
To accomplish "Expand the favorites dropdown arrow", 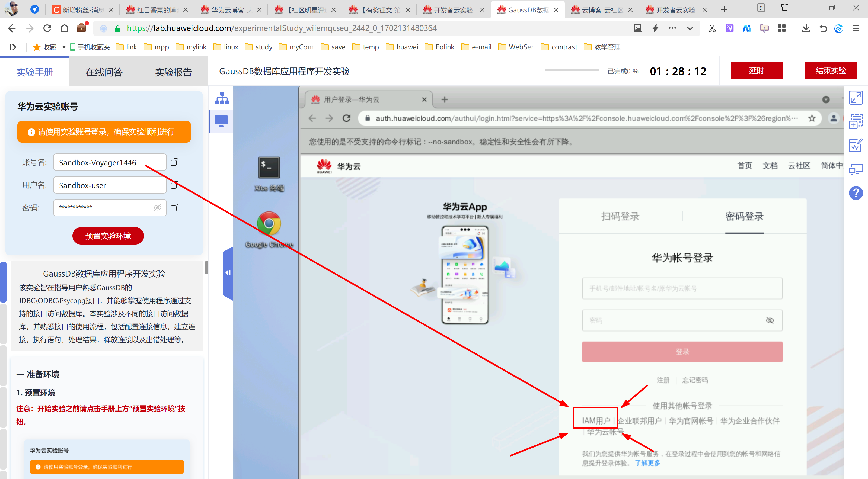I will [x=64, y=47].
